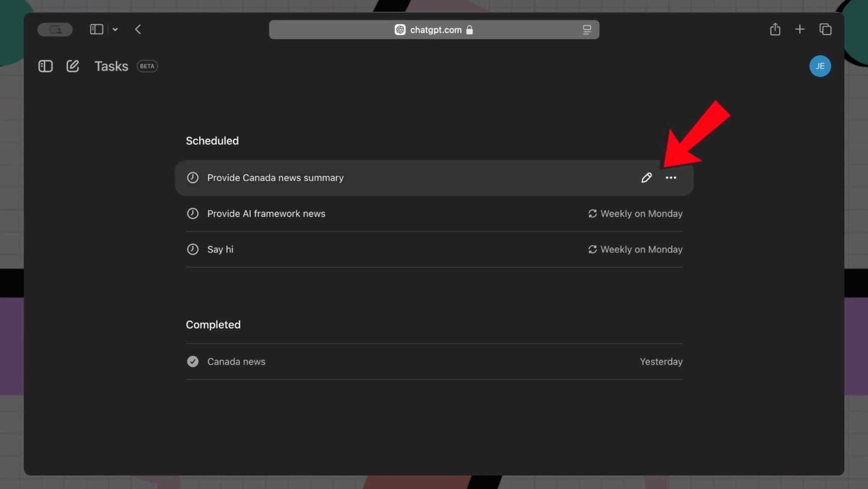
Task: Open a new Safari tab
Action: point(800,29)
